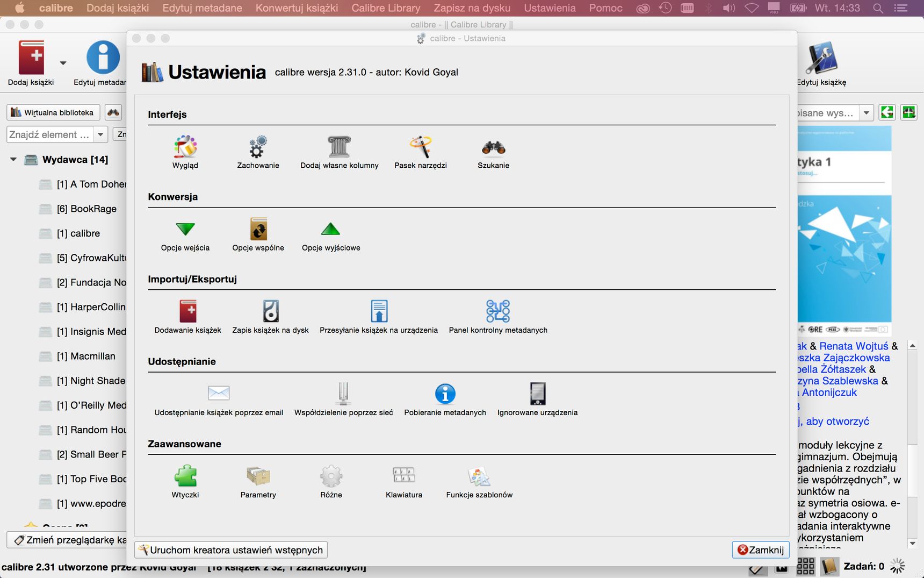Click Antonijczuk author link

click(x=829, y=393)
